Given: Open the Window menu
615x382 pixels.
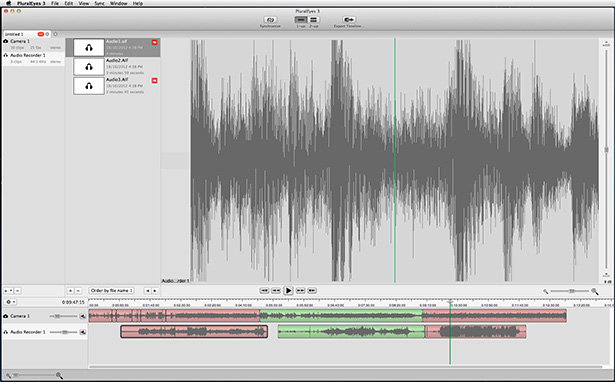Looking at the screenshot, I should (x=118, y=3).
